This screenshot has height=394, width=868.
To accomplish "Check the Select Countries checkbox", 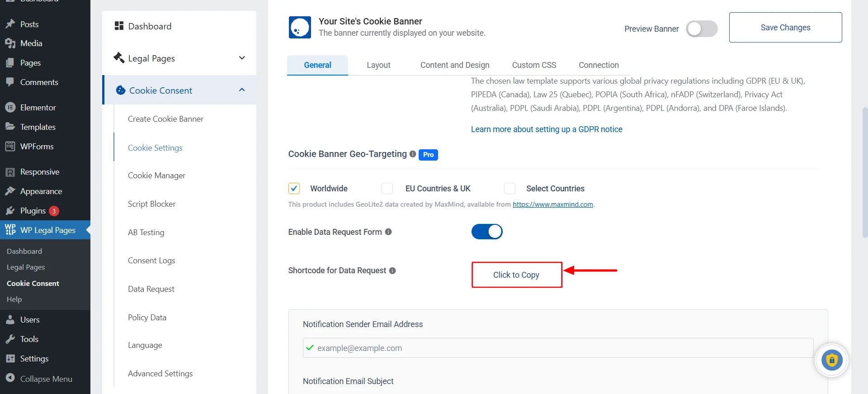I will (509, 188).
